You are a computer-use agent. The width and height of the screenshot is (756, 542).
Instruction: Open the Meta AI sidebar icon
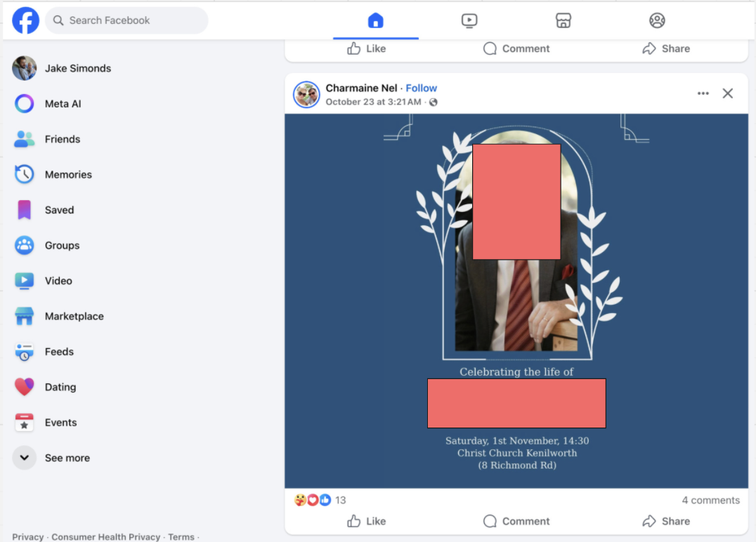[x=25, y=104]
